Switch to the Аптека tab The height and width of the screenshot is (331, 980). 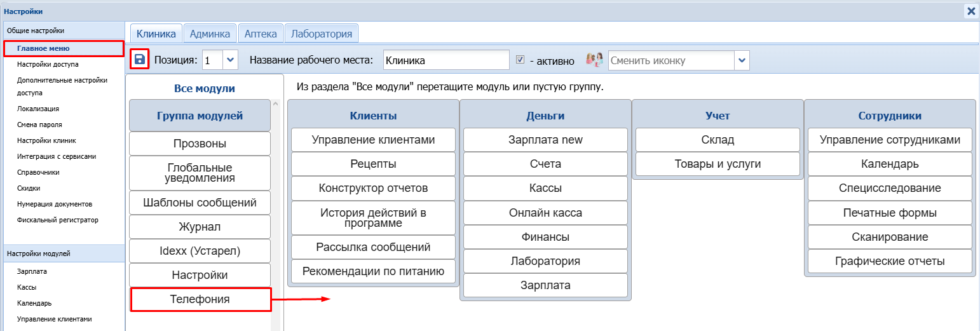(261, 34)
